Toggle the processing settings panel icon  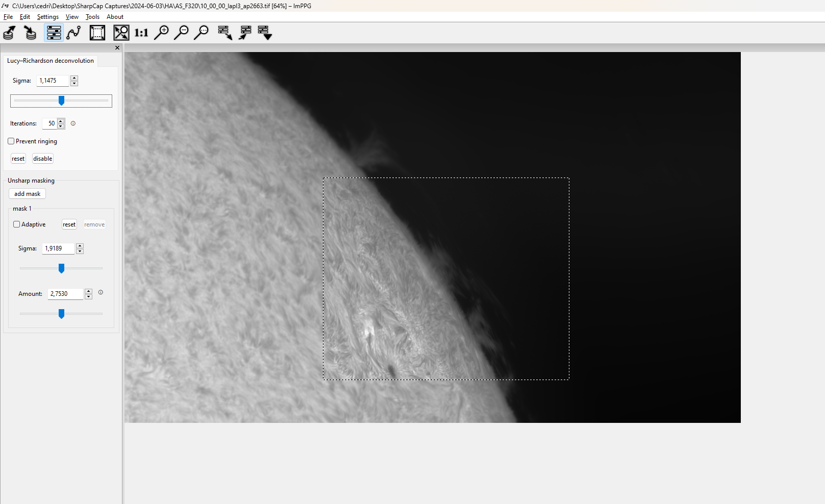[54, 33]
